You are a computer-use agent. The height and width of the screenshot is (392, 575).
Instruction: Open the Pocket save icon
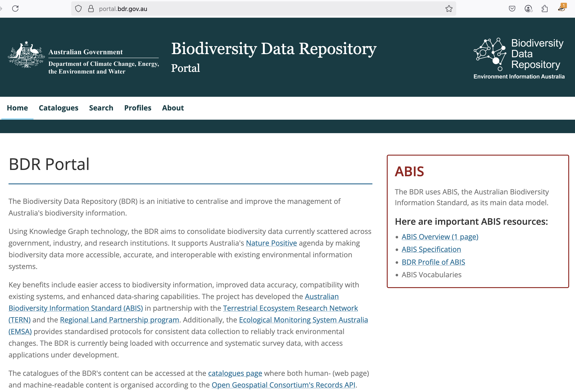coord(512,9)
